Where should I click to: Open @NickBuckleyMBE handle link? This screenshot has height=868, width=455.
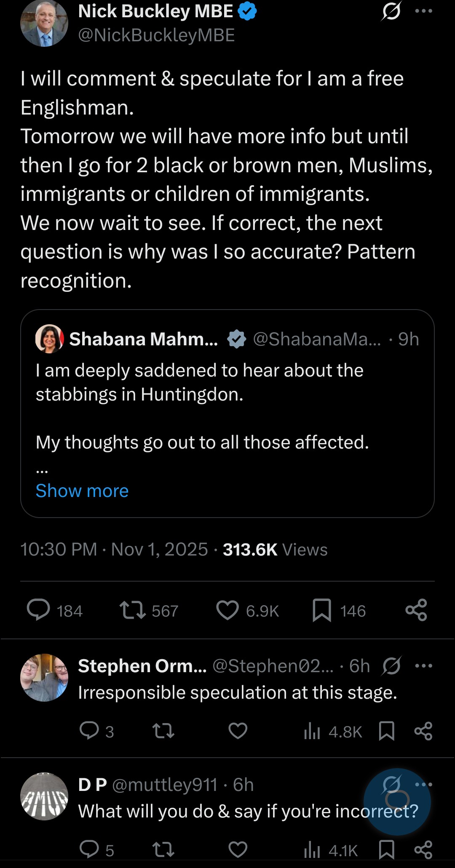point(156,35)
